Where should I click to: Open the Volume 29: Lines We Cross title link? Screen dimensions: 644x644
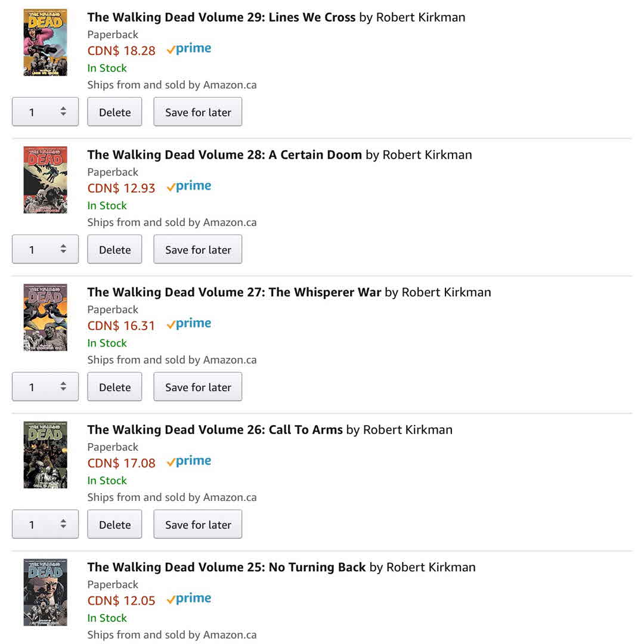[221, 17]
